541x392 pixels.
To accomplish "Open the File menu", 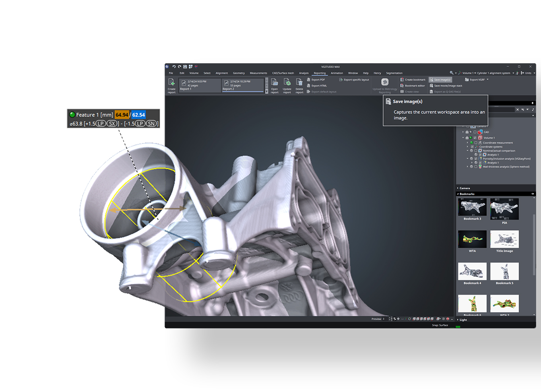I will click(171, 73).
